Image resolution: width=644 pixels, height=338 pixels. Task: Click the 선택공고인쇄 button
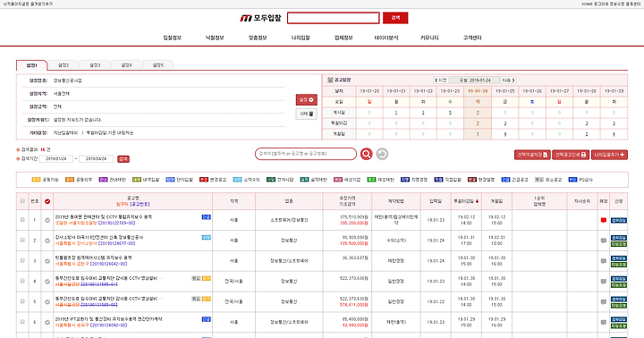[571, 155]
